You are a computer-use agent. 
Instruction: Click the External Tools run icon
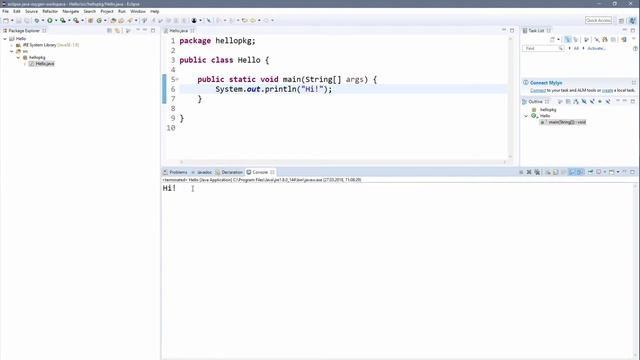(76, 20)
